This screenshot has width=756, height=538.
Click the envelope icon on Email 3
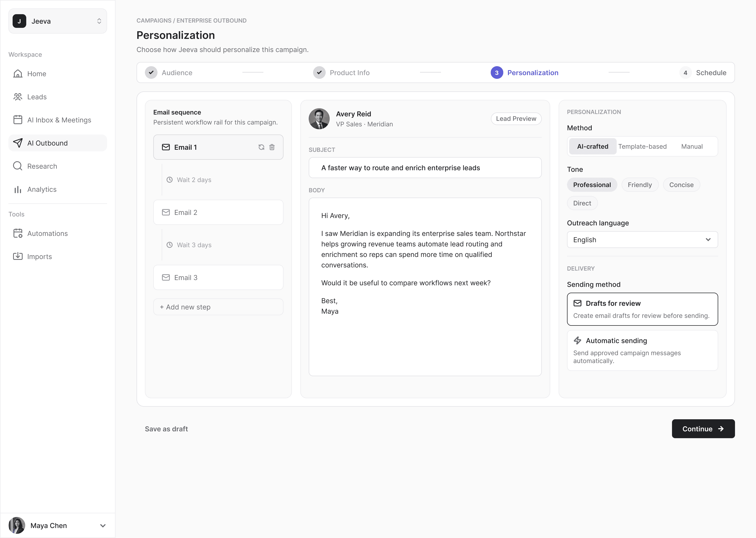pos(166,277)
